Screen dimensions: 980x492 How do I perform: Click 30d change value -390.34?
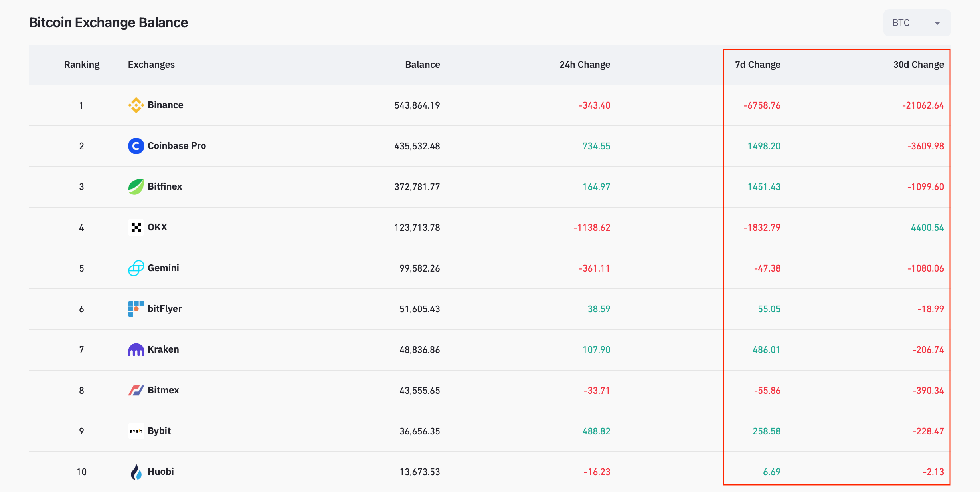point(928,391)
